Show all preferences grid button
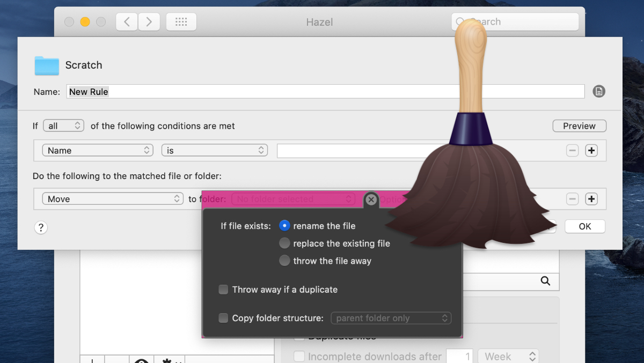This screenshot has height=363, width=644. point(181,22)
